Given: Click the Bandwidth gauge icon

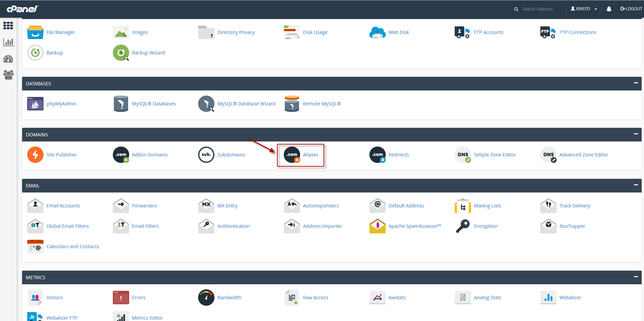Looking at the screenshot, I should (x=206, y=298).
